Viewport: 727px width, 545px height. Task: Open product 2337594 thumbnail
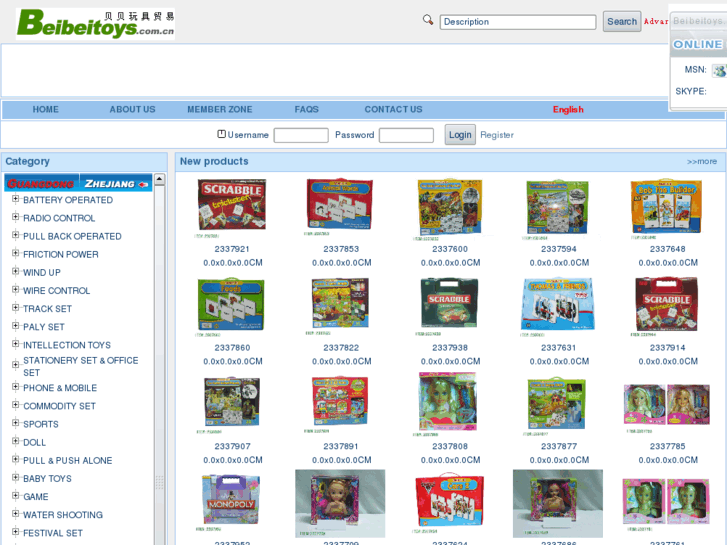click(558, 207)
